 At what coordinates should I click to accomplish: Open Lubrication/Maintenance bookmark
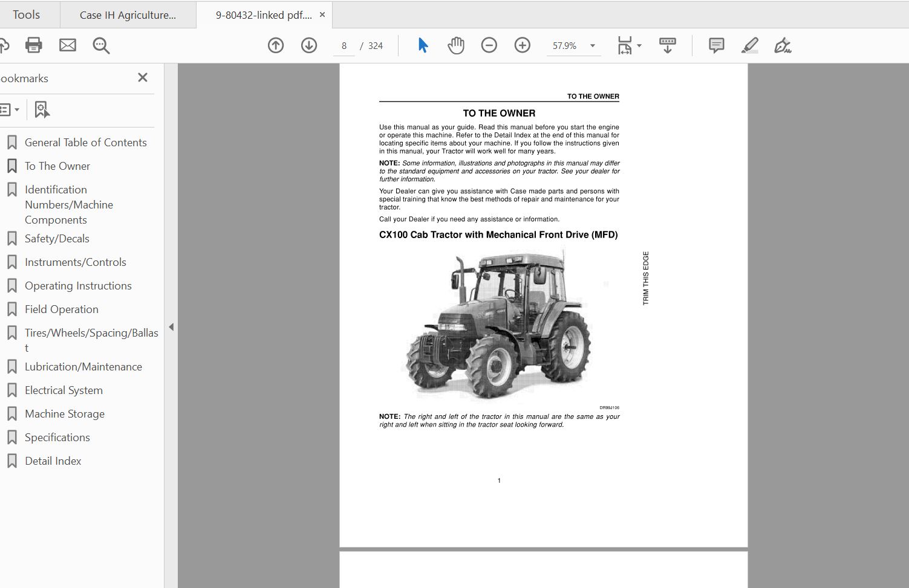tap(83, 367)
